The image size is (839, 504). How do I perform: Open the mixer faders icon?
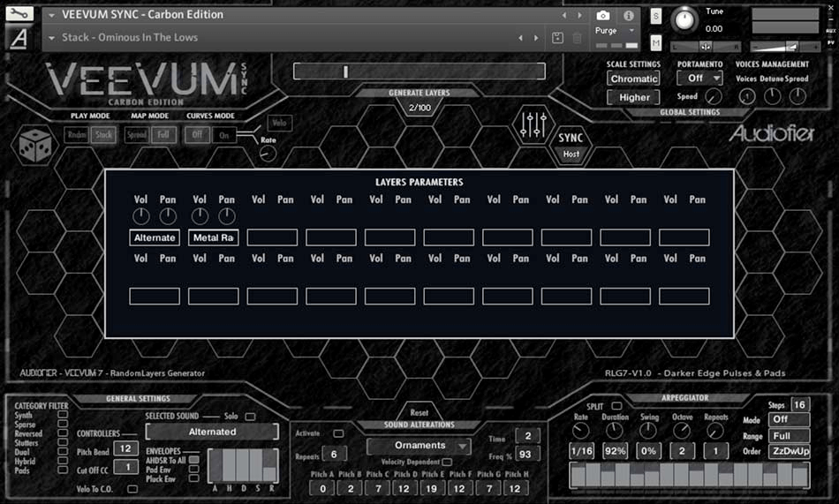(533, 124)
